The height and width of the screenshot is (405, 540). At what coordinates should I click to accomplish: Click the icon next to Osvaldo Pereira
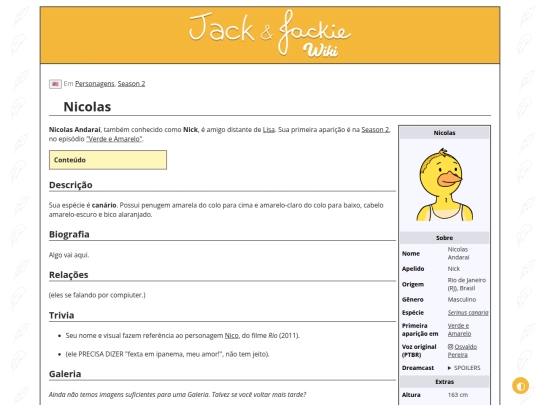point(450,346)
